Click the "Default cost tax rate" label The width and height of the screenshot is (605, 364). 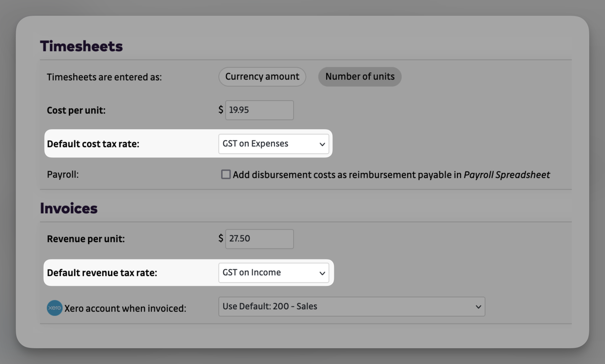(93, 144)
